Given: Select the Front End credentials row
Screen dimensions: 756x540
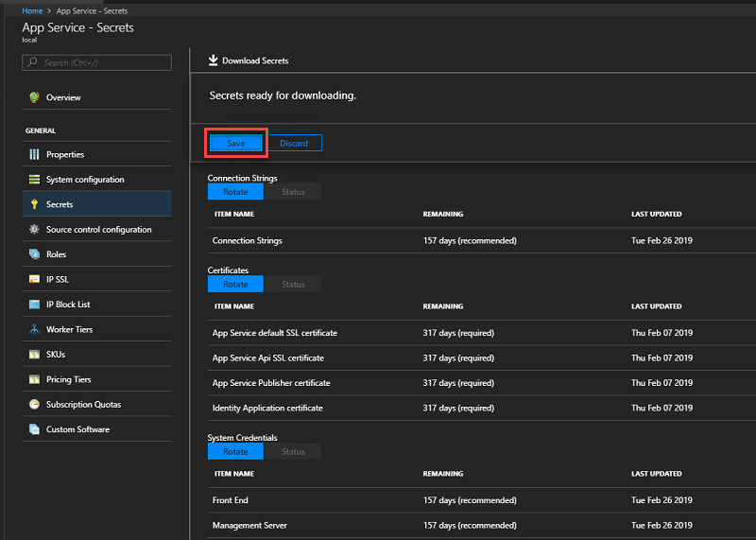Looking at the screenshot, I should [231, 500].
